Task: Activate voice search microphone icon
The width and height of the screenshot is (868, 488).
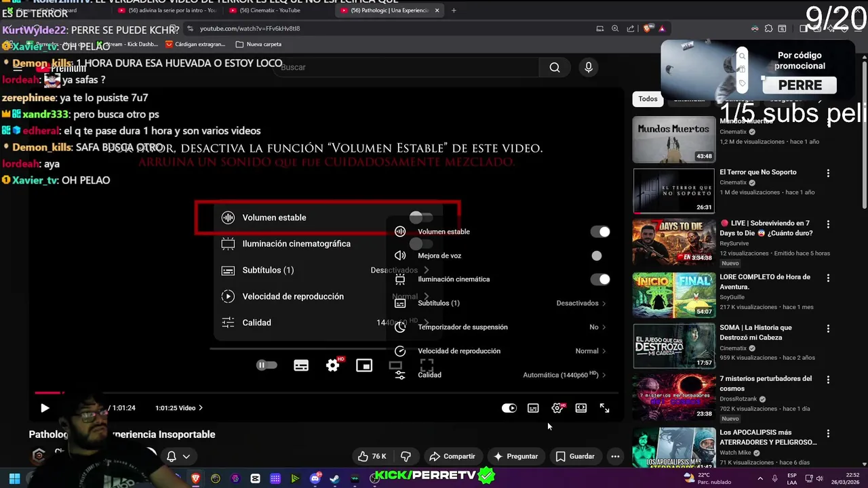Action: click(x=589, y=67)
